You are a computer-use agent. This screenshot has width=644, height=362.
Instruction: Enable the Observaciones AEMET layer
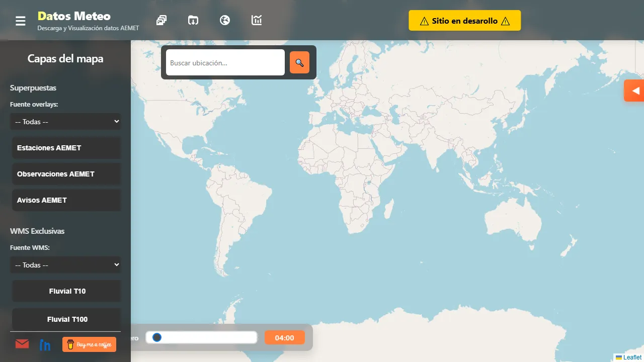pyautogui.click(x=66, y=173)
